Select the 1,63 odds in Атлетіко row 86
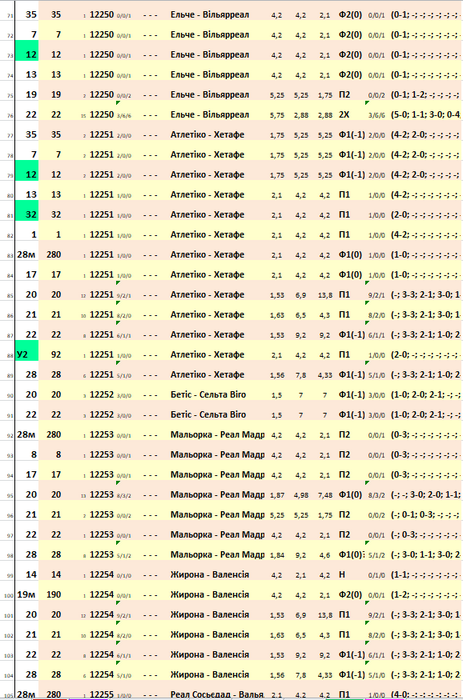Viewport: 463px width, 700px height. point(277,315)
